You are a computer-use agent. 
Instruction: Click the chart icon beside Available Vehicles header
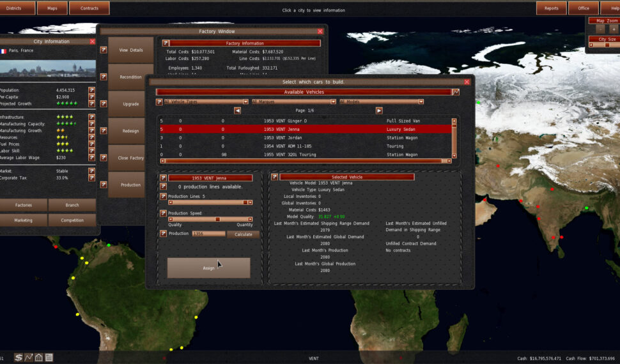pos(456,92)
